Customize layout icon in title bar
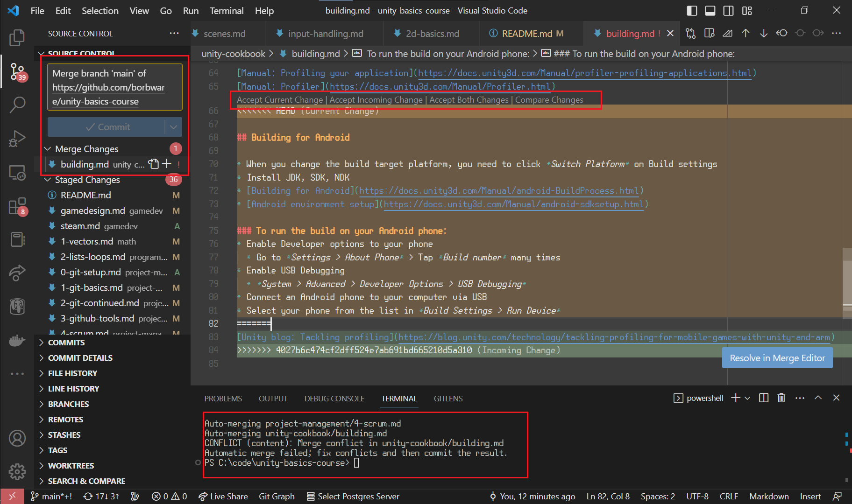Screen dimensions: 852x504 click(x=747, y=11)
